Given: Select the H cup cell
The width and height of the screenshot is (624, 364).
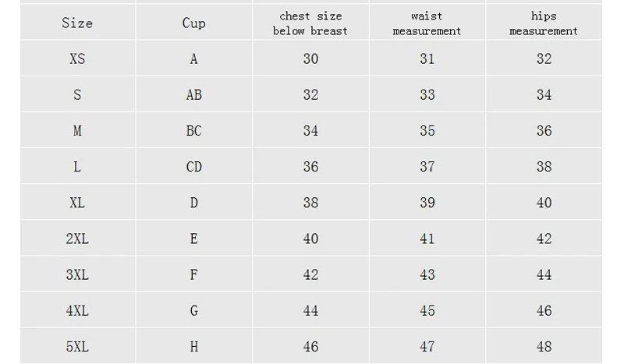Looking at the screenshot, I should [193, 347].
